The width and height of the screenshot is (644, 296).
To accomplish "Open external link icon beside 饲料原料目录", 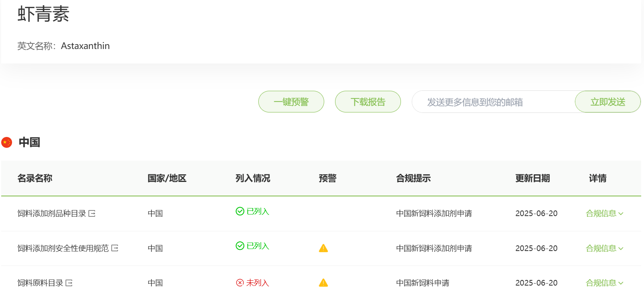I will pos(69,283).
